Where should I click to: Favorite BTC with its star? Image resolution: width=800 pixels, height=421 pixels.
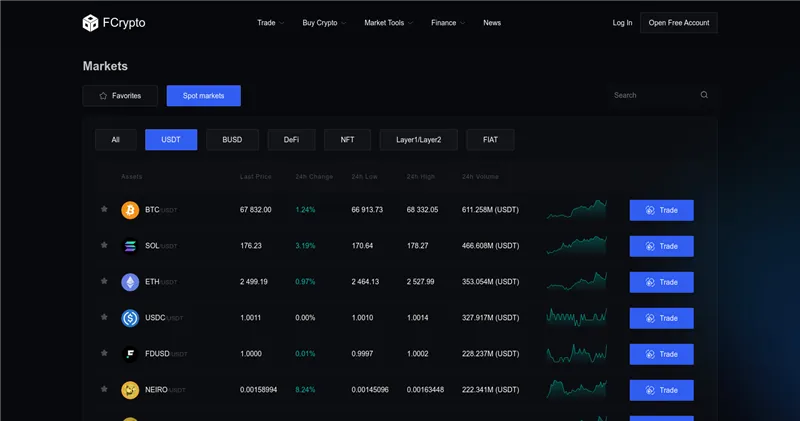tap(104, 209)
